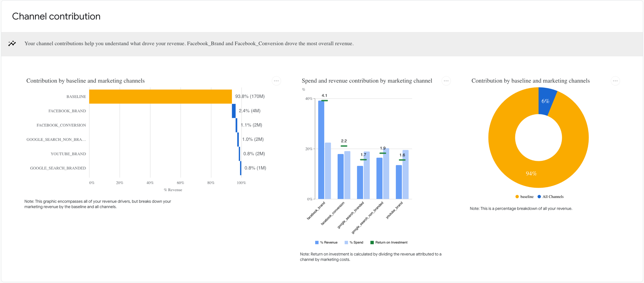Select the % Revenue legend square
Image resolution: width=644 pixels, height=283 pixels.
point(317,242)
